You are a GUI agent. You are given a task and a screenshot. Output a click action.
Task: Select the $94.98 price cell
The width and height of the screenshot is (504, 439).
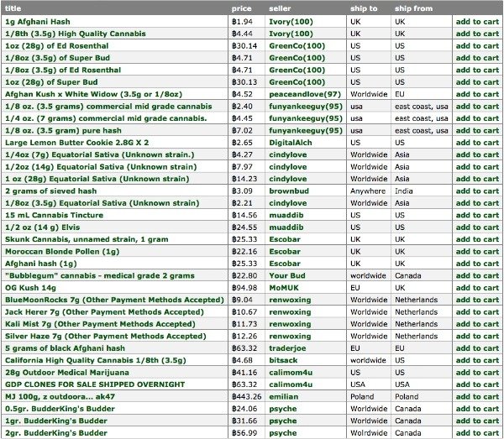(x=244, y=288)
